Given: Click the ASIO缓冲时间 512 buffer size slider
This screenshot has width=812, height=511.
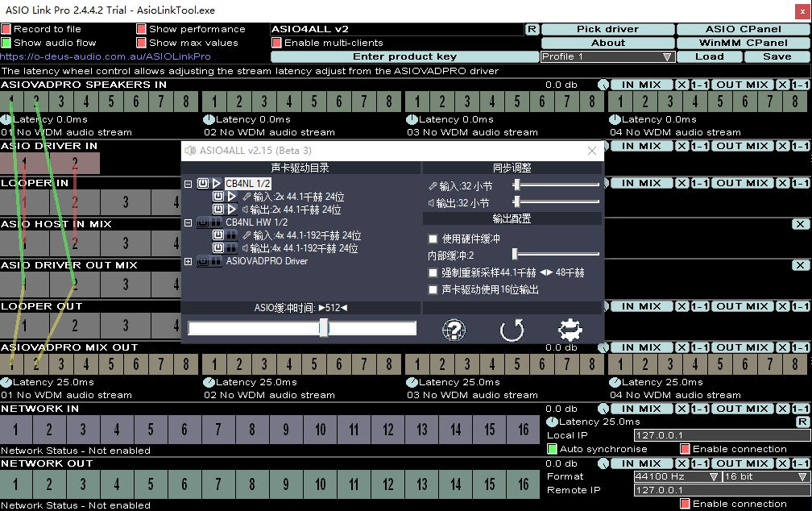Looking at the screenshot, I should [x=302, y=328].
